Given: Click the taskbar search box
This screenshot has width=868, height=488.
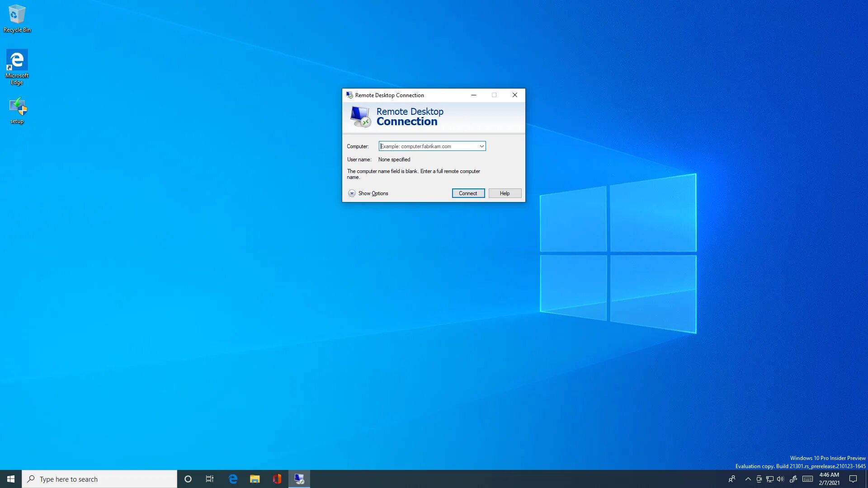Looking at the screenshot, I should (99, 479).
